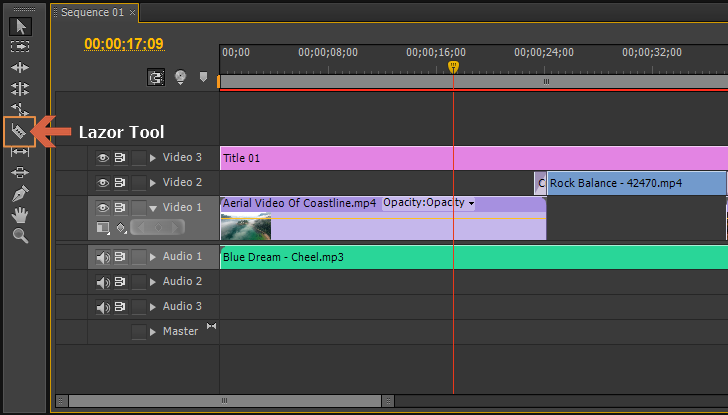Mute the Audio 1 track
The height and width of the screenshot is (415, 728).
(x=103, y=257)
